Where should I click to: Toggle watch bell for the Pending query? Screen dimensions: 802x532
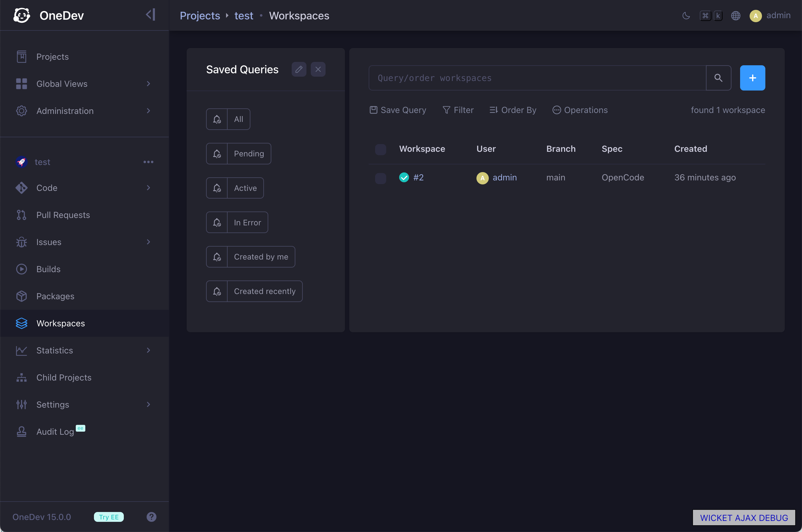[x=217, y=154]
